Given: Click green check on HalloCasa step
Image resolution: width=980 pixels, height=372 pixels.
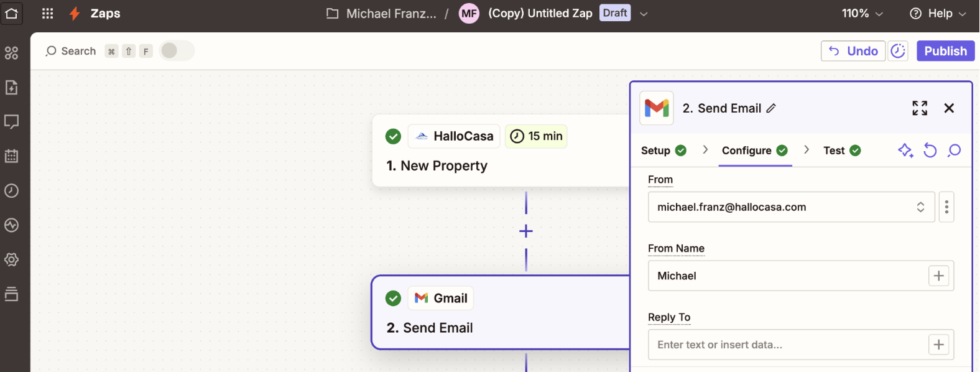Looking at the screenshot, I should [393, 136].
